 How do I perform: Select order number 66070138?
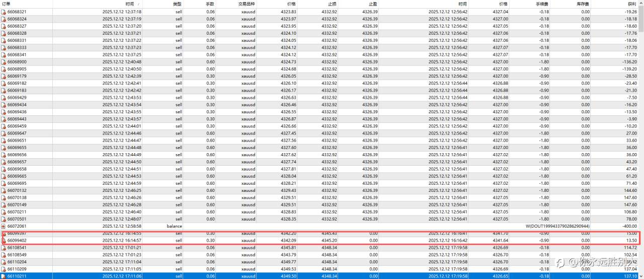[x=17, y=197]
